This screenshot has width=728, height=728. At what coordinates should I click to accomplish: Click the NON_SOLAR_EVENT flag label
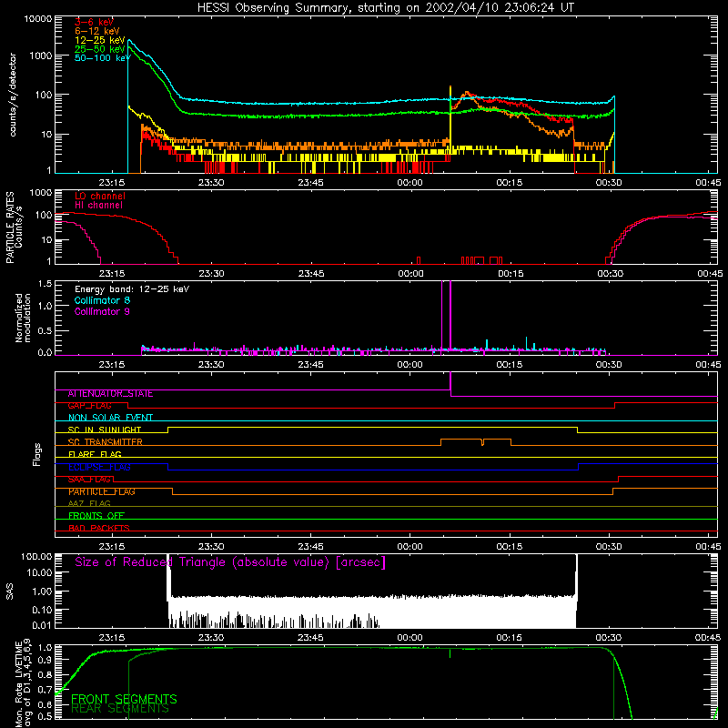(x=110, y=418)
